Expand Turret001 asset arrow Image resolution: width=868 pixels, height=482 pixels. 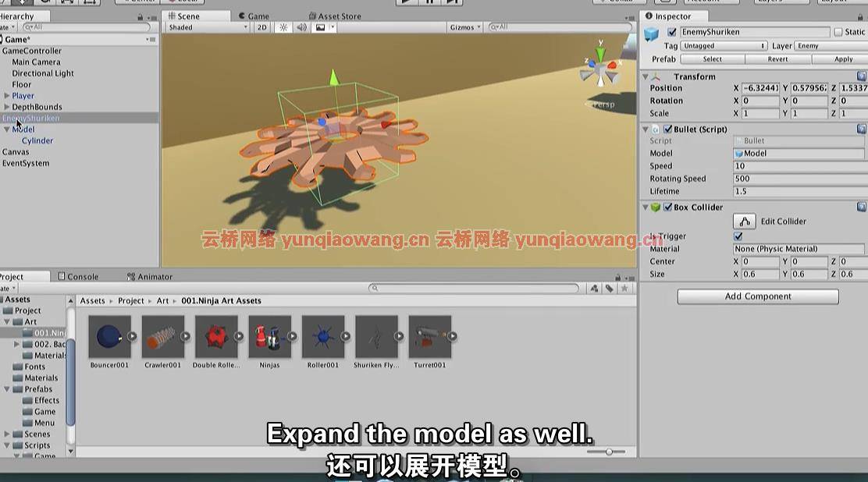click(x=452, y=336)
